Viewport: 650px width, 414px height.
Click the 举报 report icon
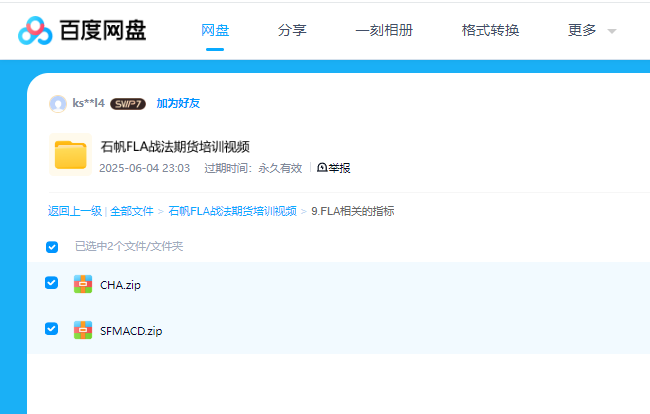(323, 168)
